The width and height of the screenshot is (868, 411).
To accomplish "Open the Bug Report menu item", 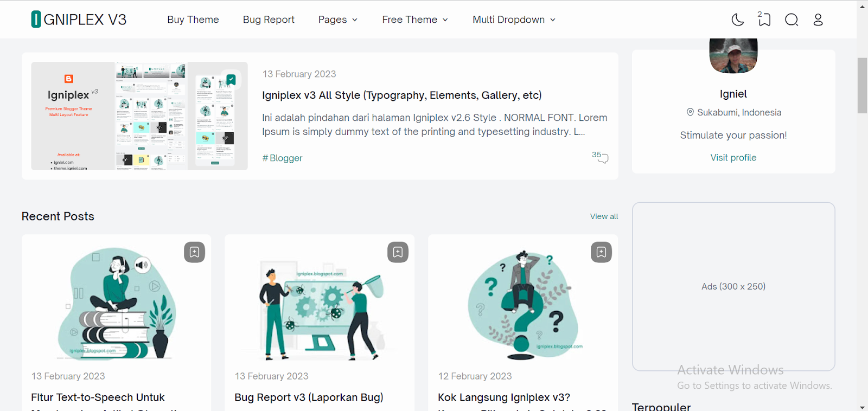I will pos(269,20).
